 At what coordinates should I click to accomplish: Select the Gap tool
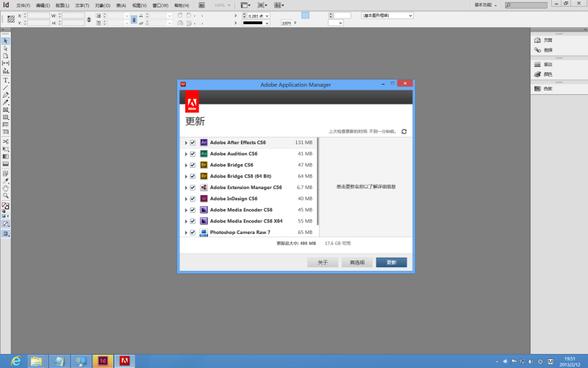click(6, 63)
